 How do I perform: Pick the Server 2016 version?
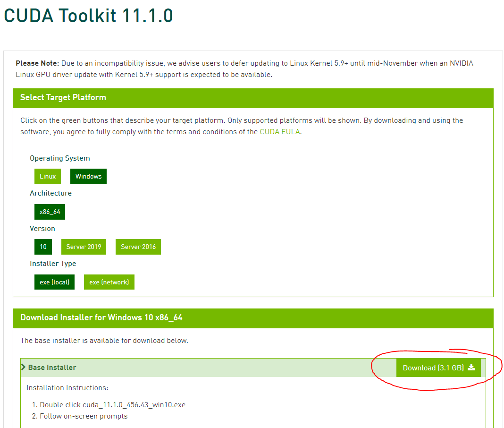click(x=138, y=247)
